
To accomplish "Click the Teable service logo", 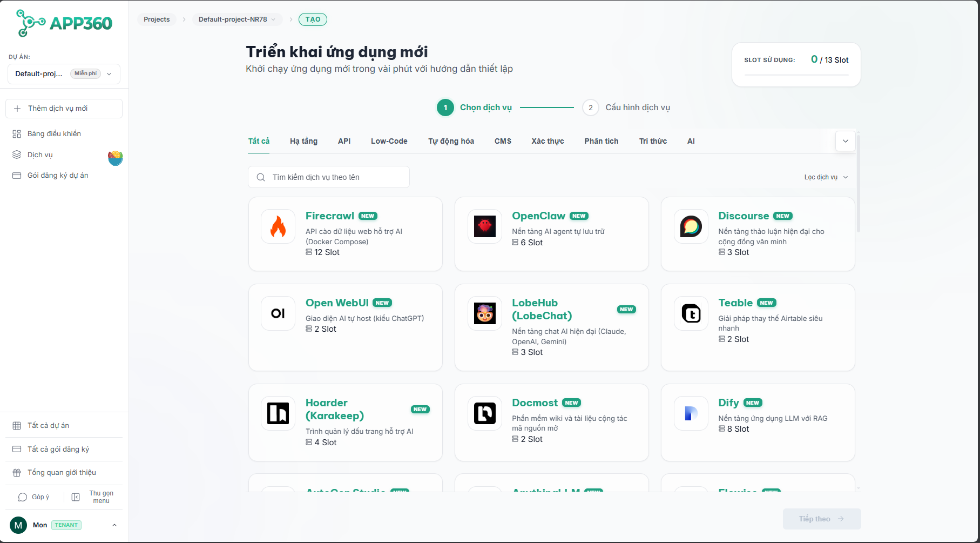I will pyautogui.click(x=691, y=313).
